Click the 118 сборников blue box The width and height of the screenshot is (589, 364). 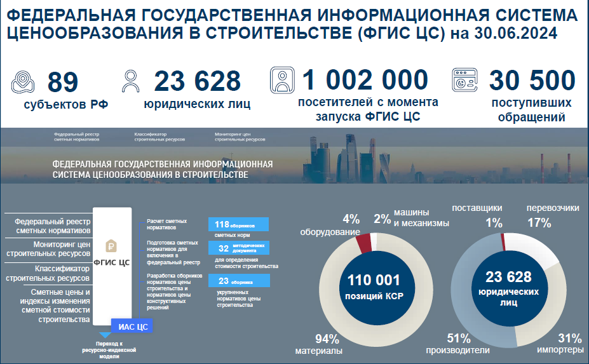click(x=238, y=225)
